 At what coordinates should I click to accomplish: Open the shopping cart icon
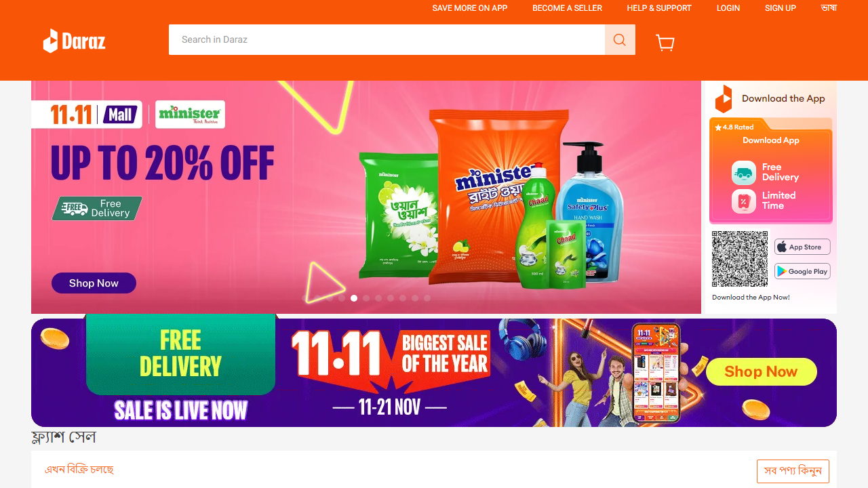click(x=665, y=43)
